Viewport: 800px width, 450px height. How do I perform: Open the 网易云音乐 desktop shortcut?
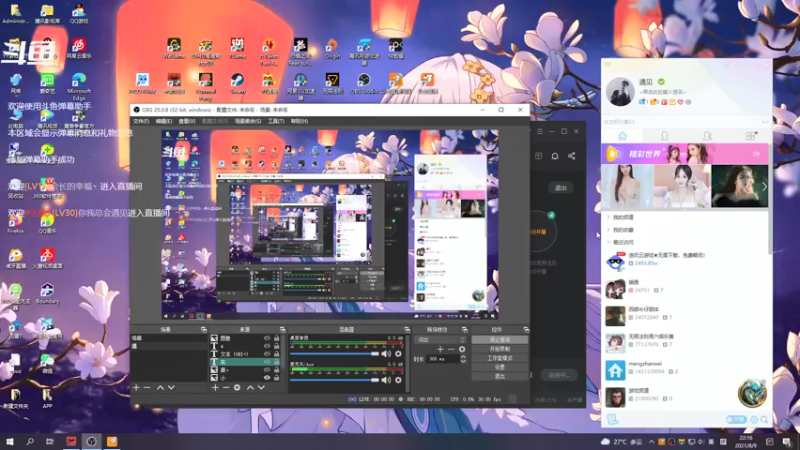[79, 48]
